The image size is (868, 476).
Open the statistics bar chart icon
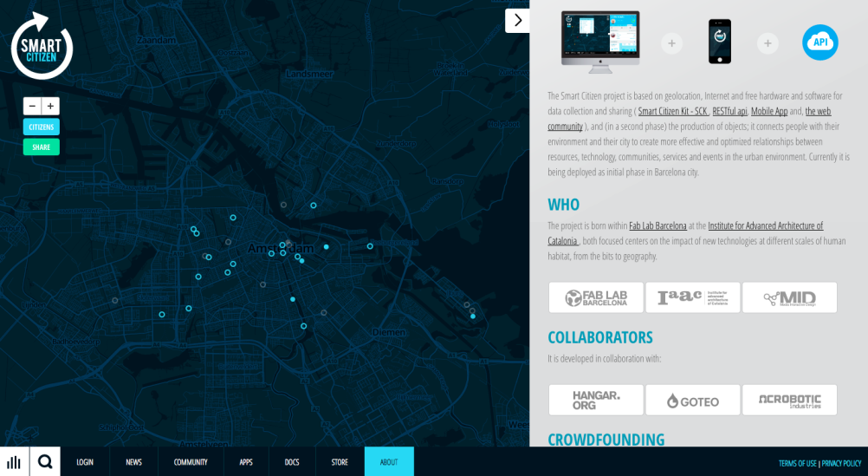(x=15, y=461)
